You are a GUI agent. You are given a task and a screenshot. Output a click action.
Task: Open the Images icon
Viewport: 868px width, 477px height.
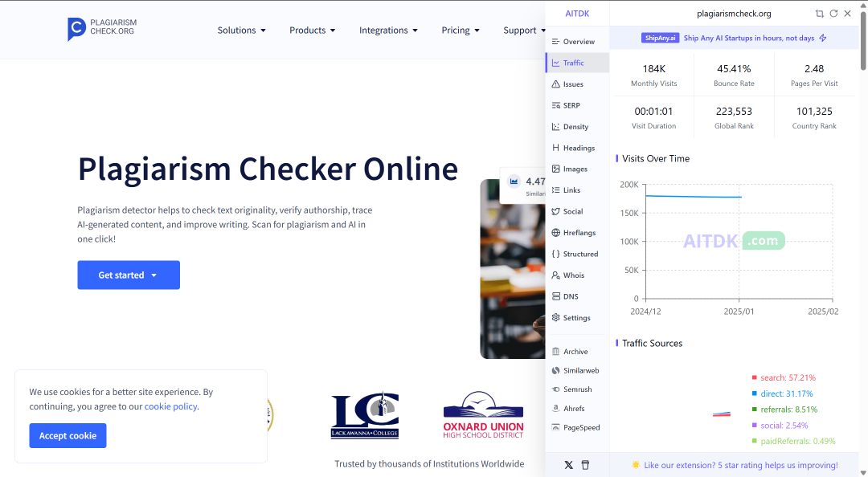click(x=555, y=169)
